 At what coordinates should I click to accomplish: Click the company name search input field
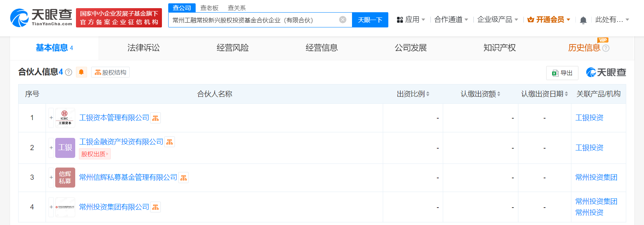click(252, 20)
